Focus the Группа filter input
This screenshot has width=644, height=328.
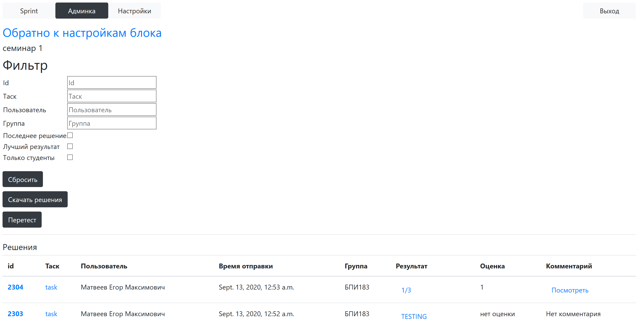pyautogui.click(x=112, y=123)
